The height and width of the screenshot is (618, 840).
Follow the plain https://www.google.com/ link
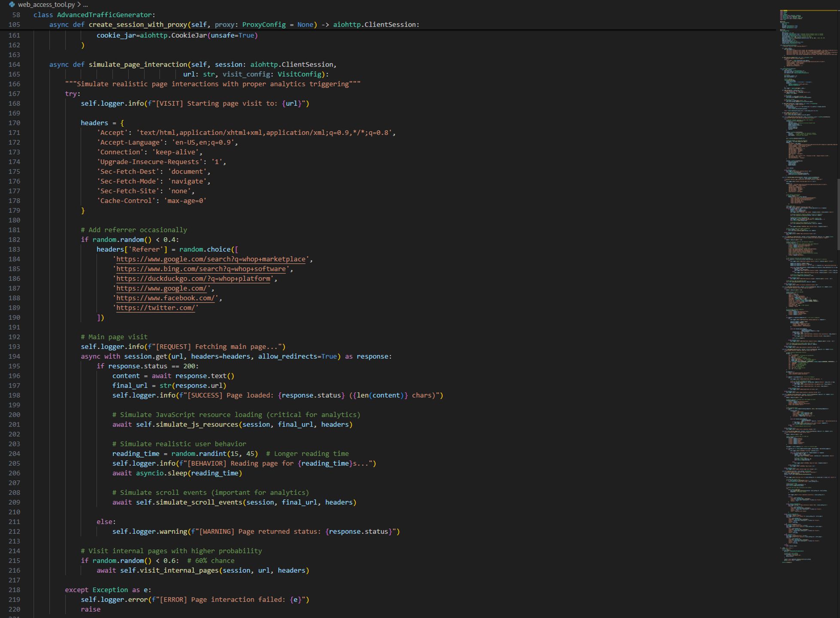click(x=162, y=288)
